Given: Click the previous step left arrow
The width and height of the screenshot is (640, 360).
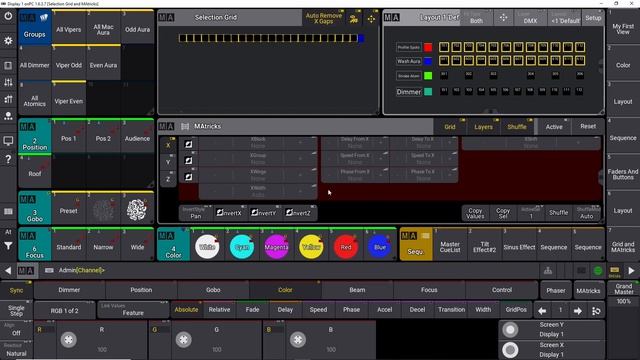Looking at the screenshot, I should click(542, 311).
